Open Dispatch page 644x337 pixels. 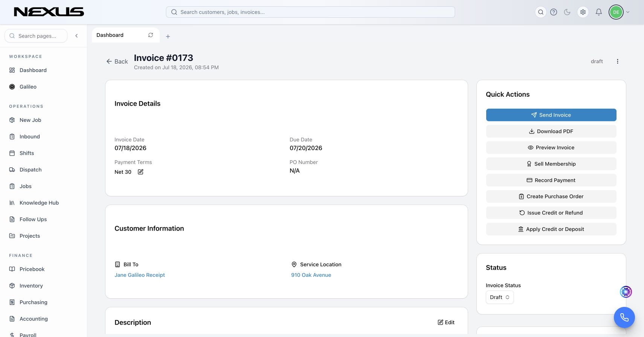coord(31,170)
